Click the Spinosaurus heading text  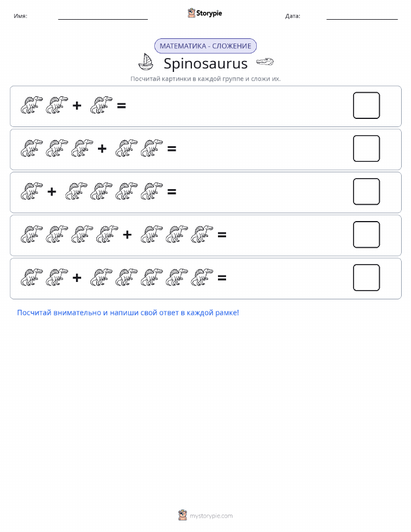click(x=205, y=63)
